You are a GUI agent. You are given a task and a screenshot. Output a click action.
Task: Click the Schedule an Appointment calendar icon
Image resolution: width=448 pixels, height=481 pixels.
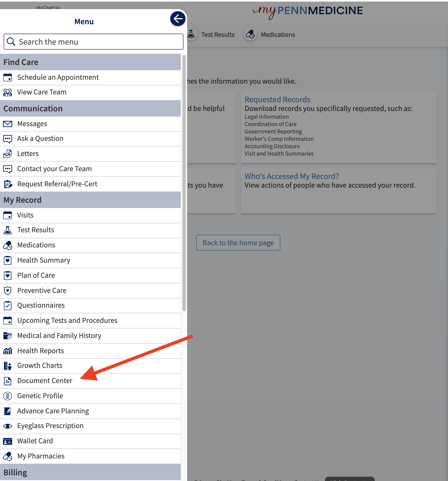pos(8,77)
